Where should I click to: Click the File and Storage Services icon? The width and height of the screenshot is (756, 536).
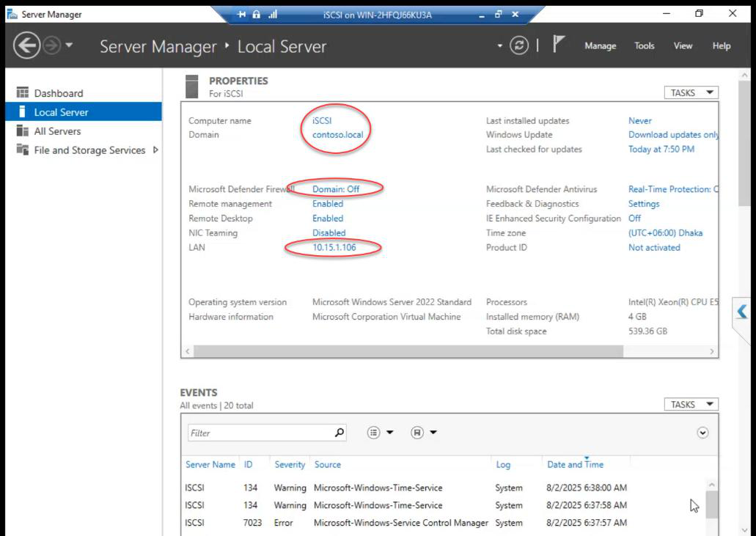(22, 150)
